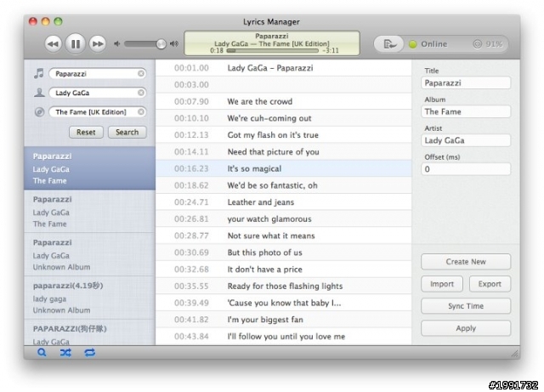Click the music note title icon
This screenshot has height=392, width=544.
point(39,74)
